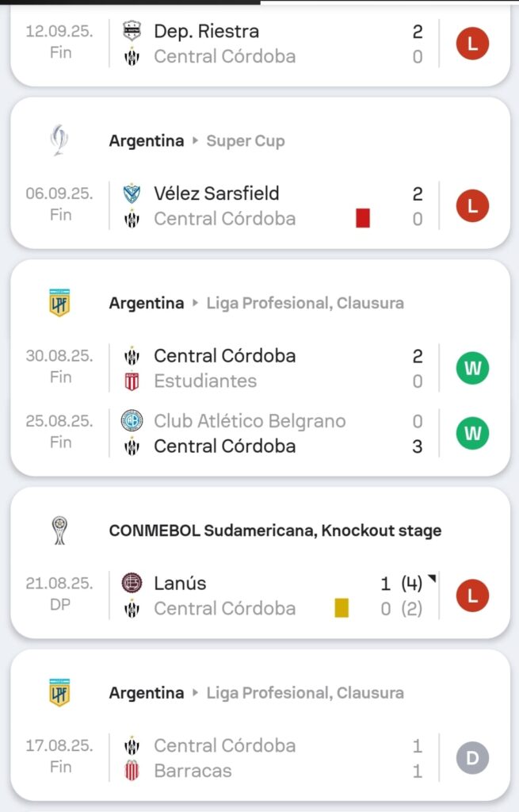
Task: Expand the first Liga Profesional, Clausura arrow
Action: coord(195,304)
